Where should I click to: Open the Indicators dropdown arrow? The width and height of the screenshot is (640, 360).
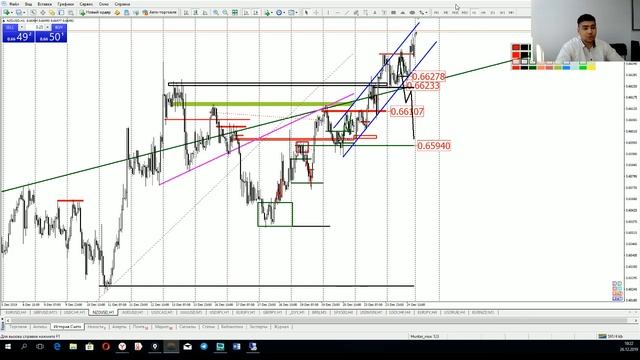(272, 12)
